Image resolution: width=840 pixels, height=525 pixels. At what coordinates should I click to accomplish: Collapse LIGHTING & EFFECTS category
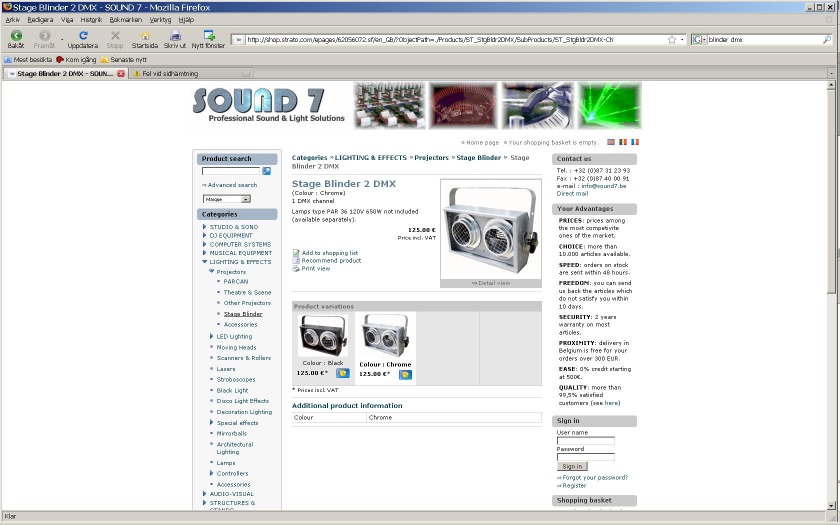[x=204, y=261]
